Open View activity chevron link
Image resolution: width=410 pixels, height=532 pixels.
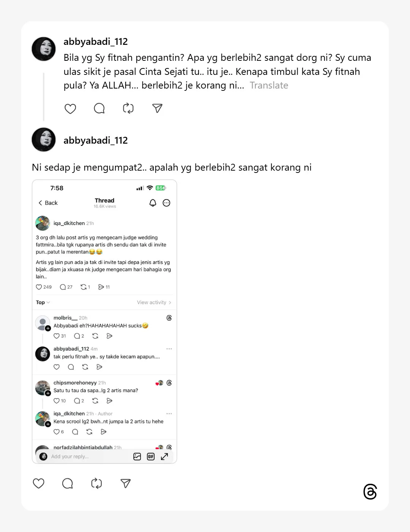[x=154, y=302]
